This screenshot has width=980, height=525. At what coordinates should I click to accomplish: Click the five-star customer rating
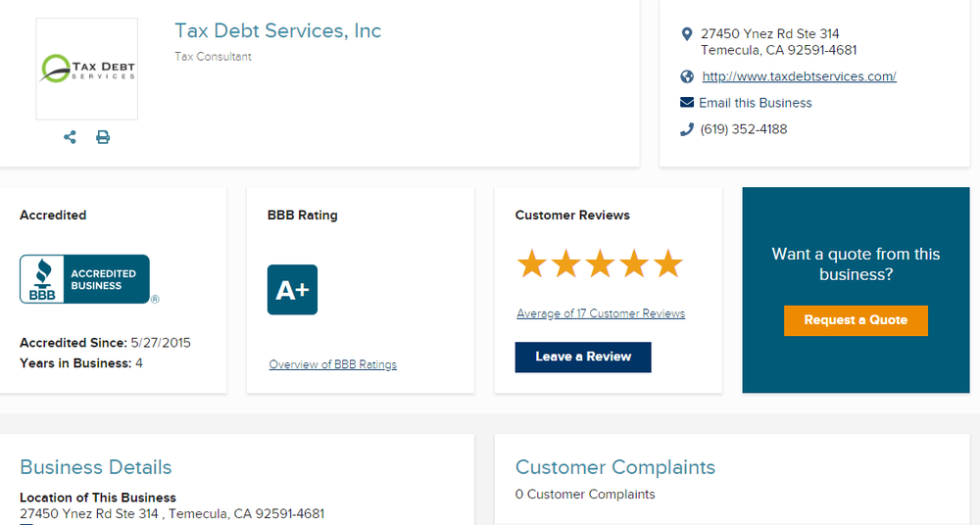coord(600,263)
